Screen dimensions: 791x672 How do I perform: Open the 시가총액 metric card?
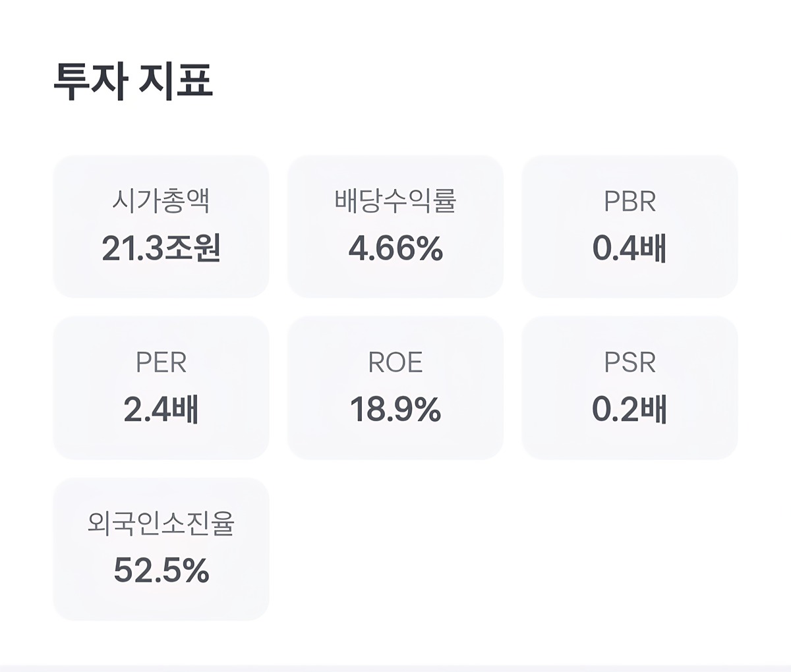161,227
